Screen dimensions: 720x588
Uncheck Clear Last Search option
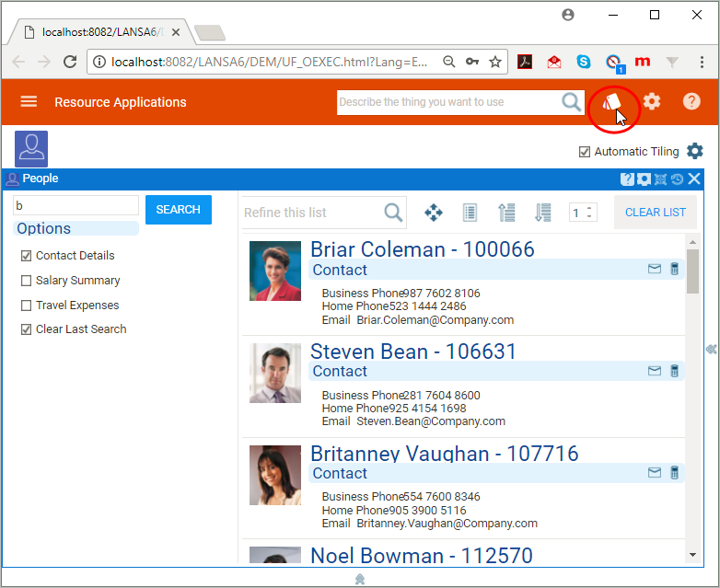(26, 329)
